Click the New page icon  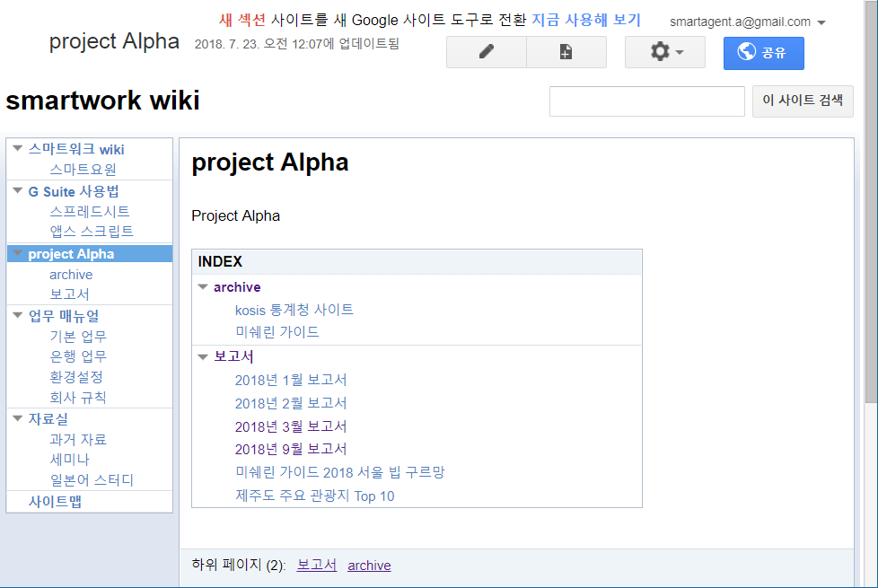coord(566,51)
